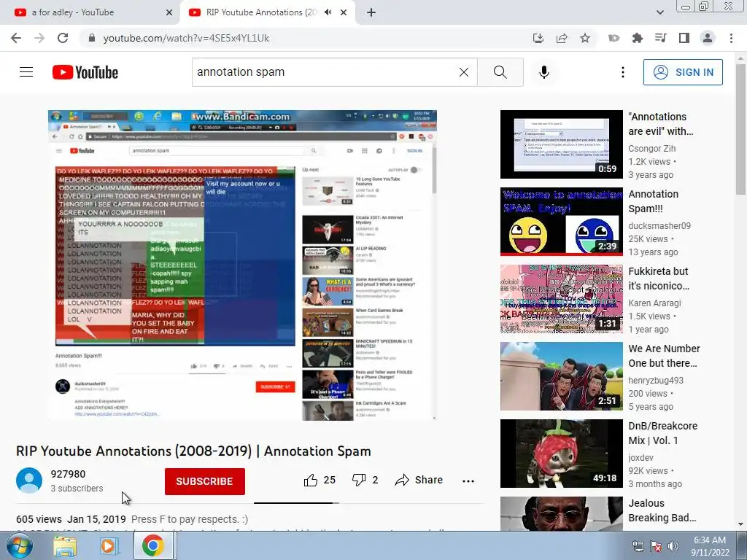Open YouTube settings three-dot menu

623,72
